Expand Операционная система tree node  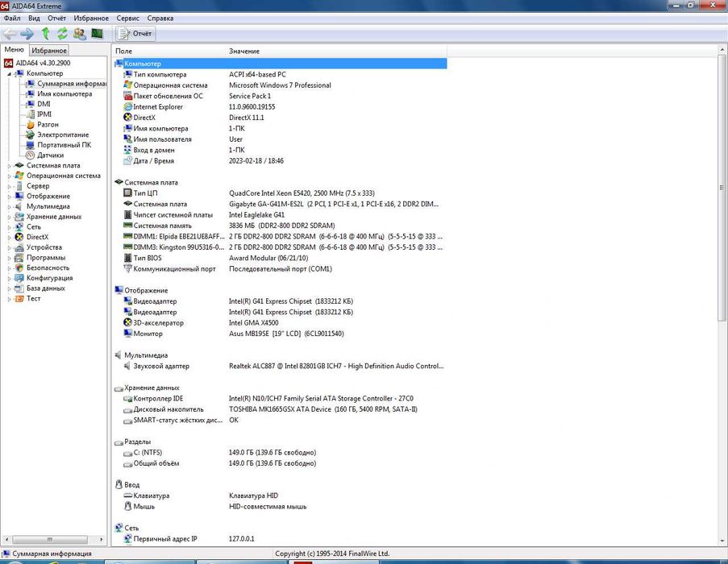pos(9,176)
